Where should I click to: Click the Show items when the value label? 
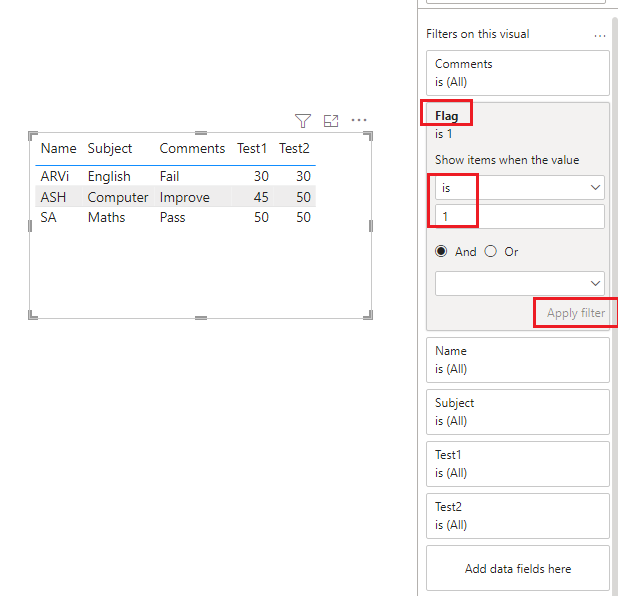pyautogui.click(x=507, y=160)
